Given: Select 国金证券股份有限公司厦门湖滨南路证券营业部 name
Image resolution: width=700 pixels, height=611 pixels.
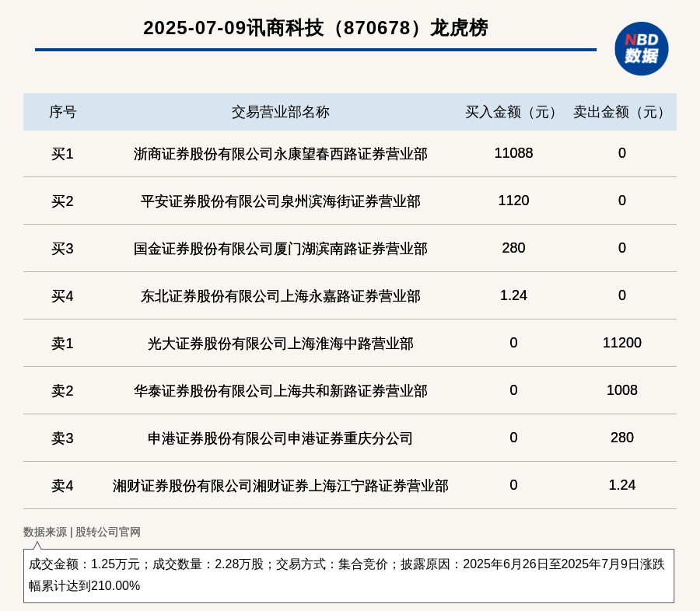Looking at the screenshot, I should (280, 249).
